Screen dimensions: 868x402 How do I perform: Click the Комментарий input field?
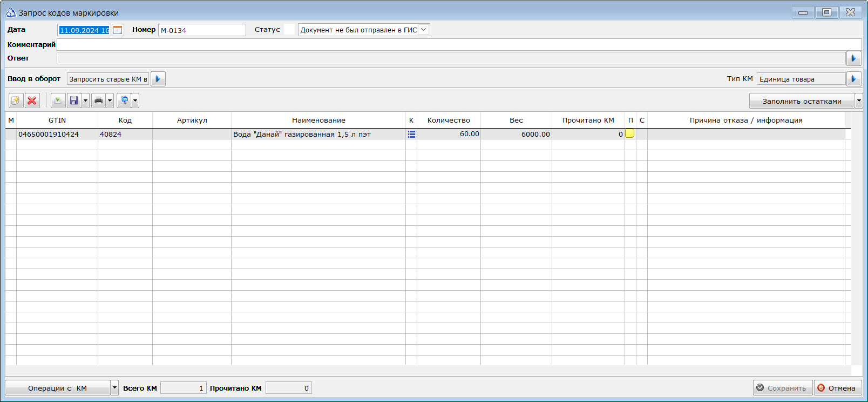459,44
